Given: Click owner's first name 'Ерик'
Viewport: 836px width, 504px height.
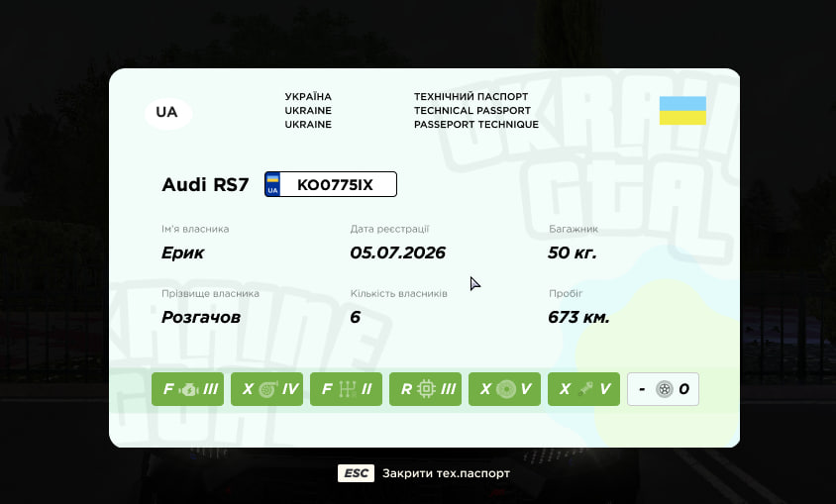Looking at the screenshot, I should click(x=182, y=253).
